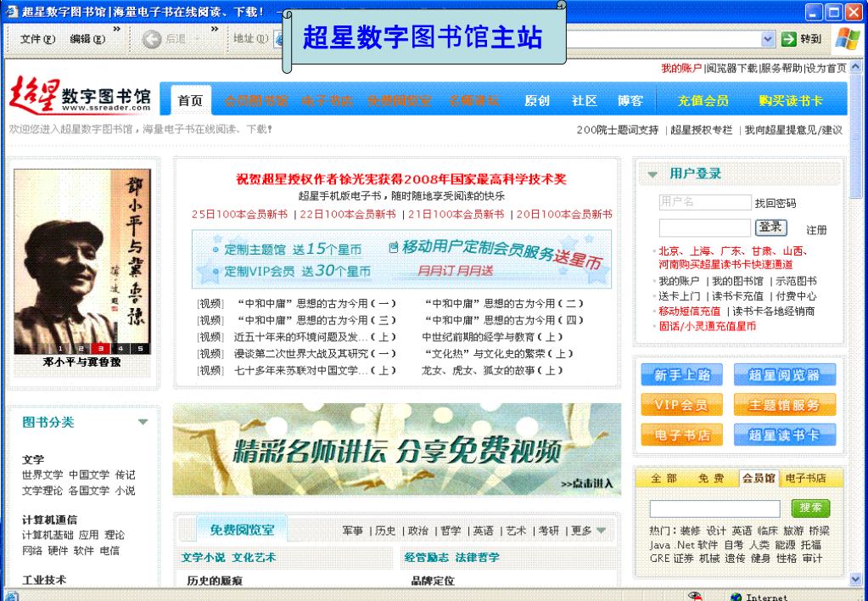Click the 超星数字图书馆 logo
This screenshot has width=868, height=601.
(x=81, y=94)
